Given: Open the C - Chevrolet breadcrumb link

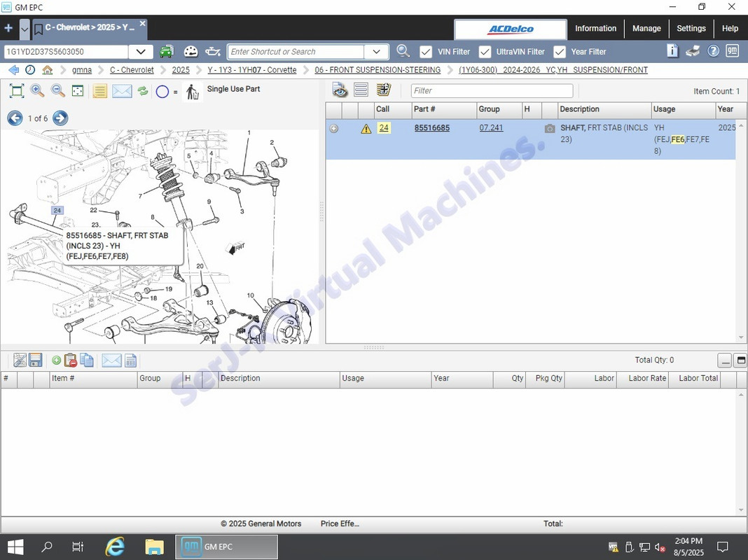Looking at the screenshot, I should (x=132, y=70).
